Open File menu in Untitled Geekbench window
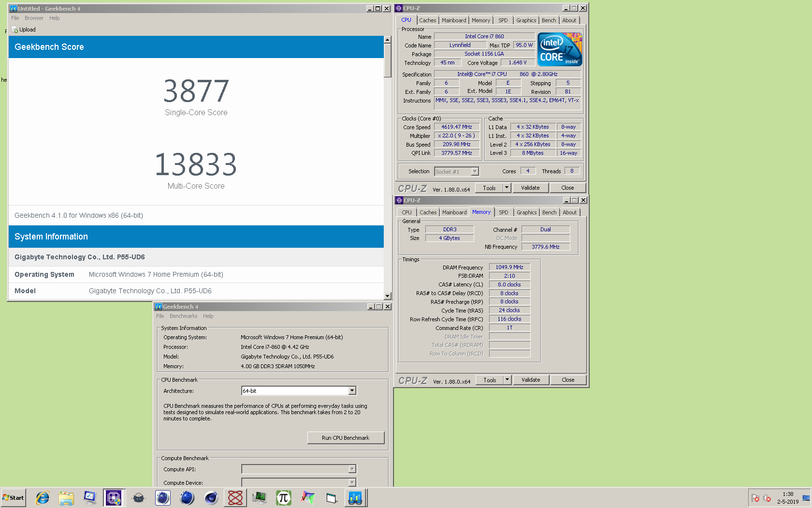This screenshot has width=812, height=508. tap(15, 18)
